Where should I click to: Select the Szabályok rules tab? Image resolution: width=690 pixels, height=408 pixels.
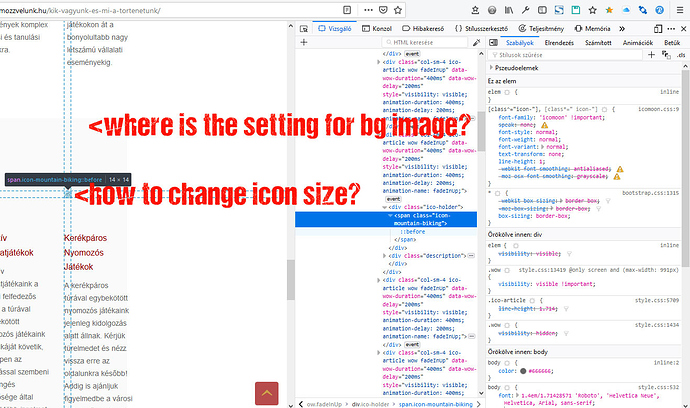click(519, 43)
